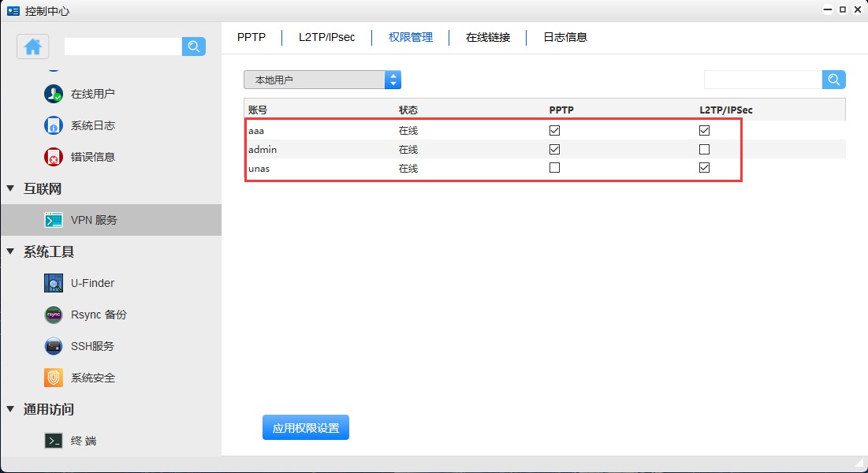Open SSH服务 icon in sidebar
This screenshot has height=473, width=868.
(54, 346)
